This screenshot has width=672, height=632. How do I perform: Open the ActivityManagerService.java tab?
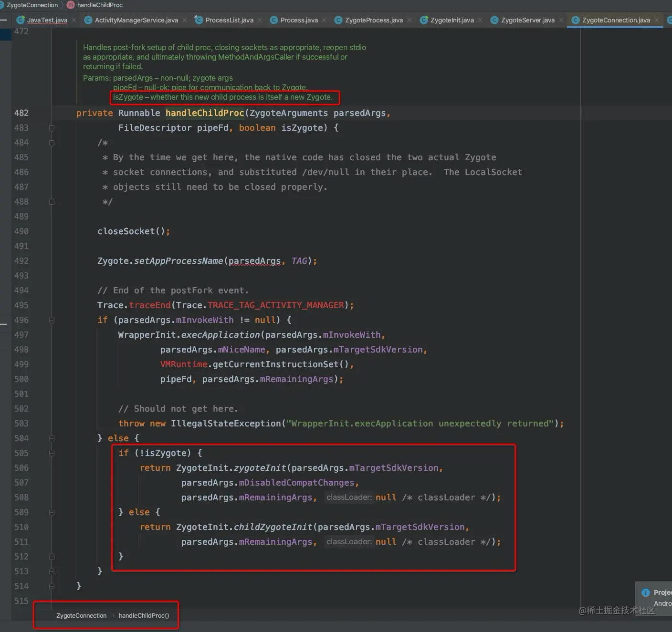click(136, 20)
